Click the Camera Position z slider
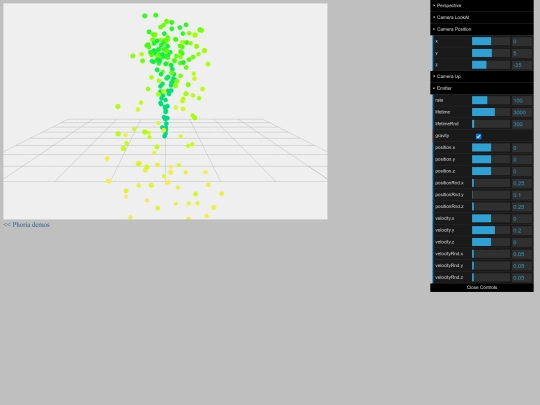Screen dimensions: 540x405 pos(491,65)
